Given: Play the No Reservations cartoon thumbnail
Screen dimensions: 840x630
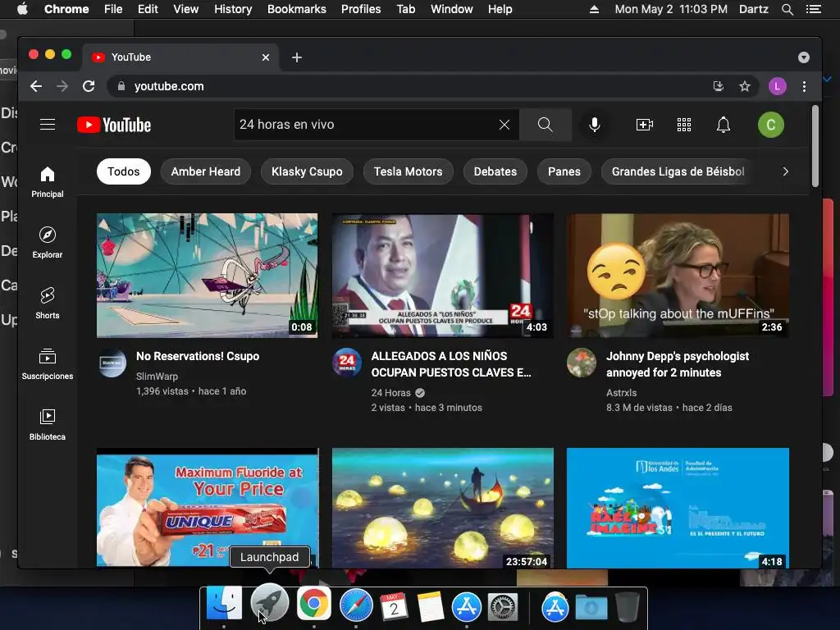Looking at the screenshot, I should click(208, 276).
